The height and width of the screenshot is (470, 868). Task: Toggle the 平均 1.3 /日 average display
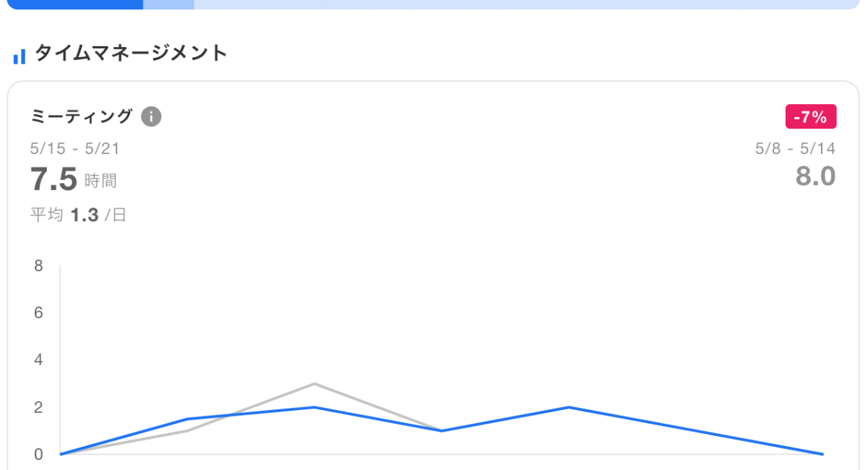[78, 214]
